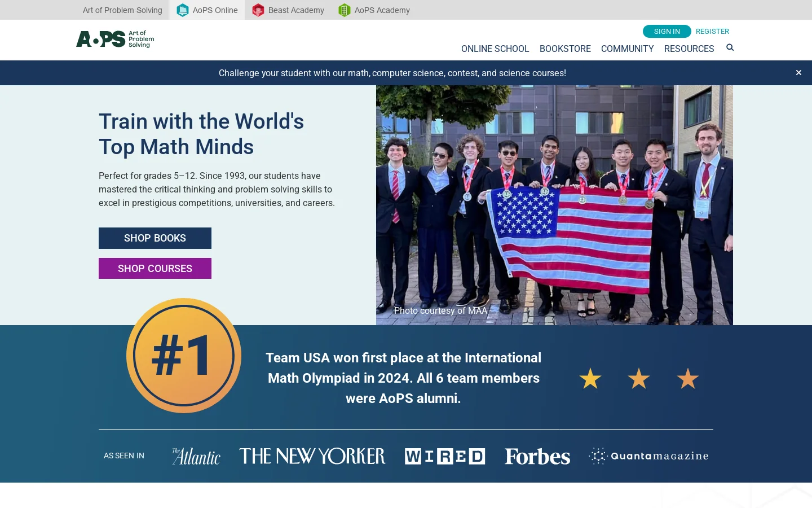Click the AoPS Online book icon
This screenshot has height=508, width=812.
[x=183, y=10]
